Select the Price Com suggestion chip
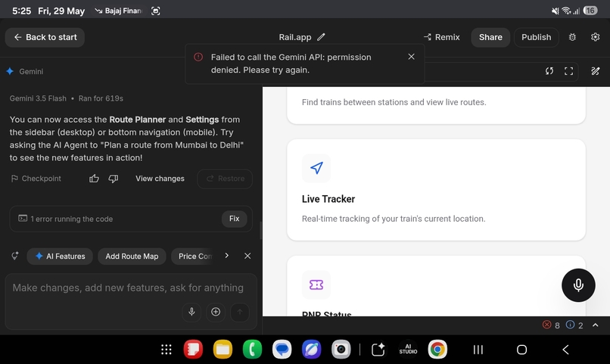610x364 pixels. [x=194, y=257]
